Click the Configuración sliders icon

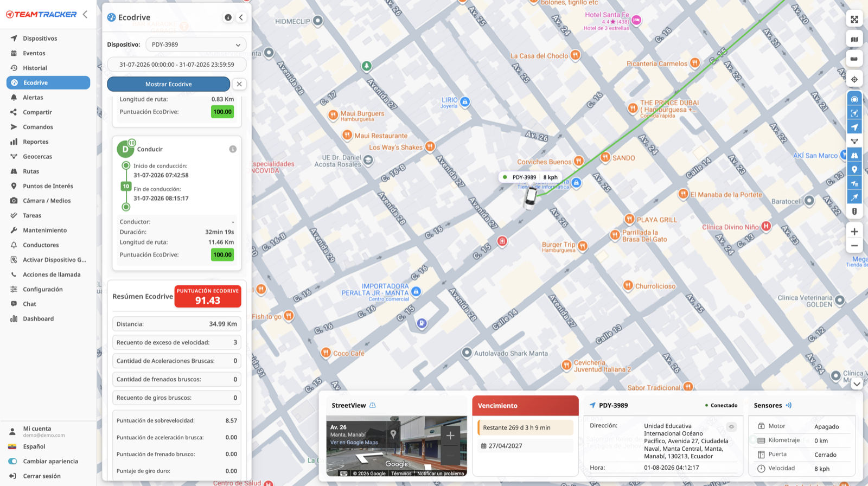[x=14, y=289]
